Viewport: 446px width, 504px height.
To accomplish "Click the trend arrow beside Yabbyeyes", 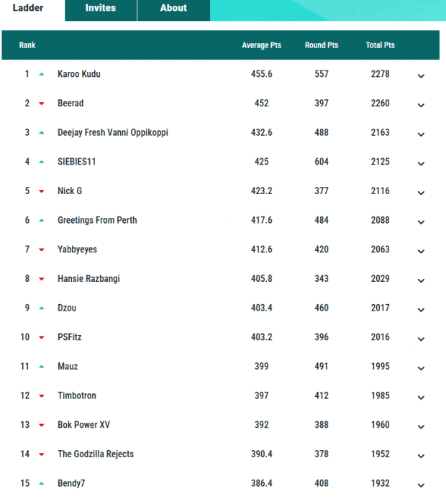I will 42,249.
